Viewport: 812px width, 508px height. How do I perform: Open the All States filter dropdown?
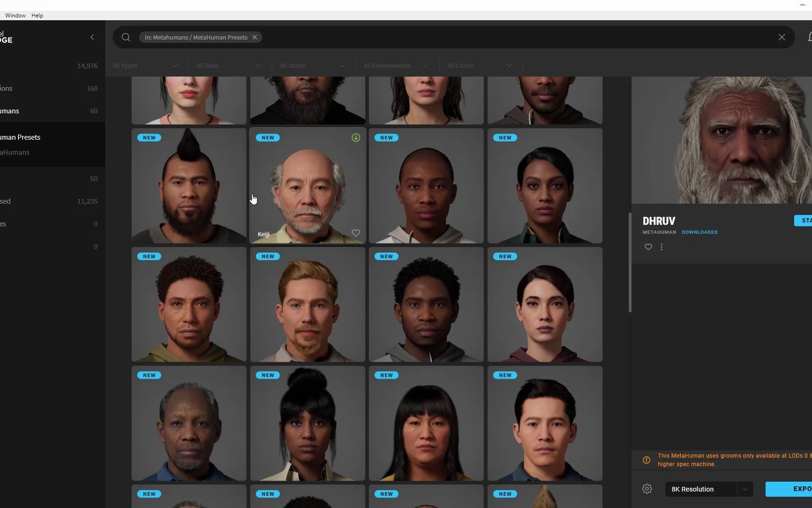pyautogui.click(x=312, y=65)
